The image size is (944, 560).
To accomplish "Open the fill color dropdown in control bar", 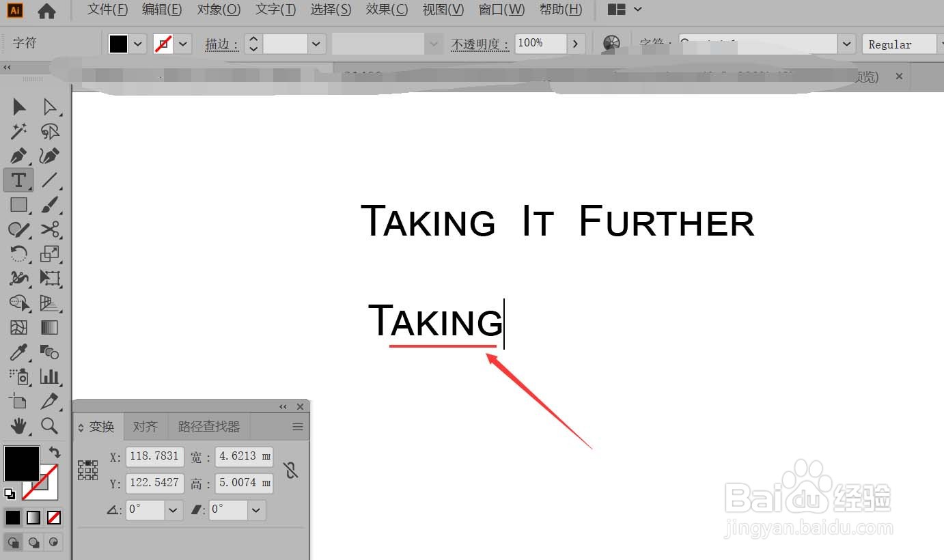I will point(139,44).
